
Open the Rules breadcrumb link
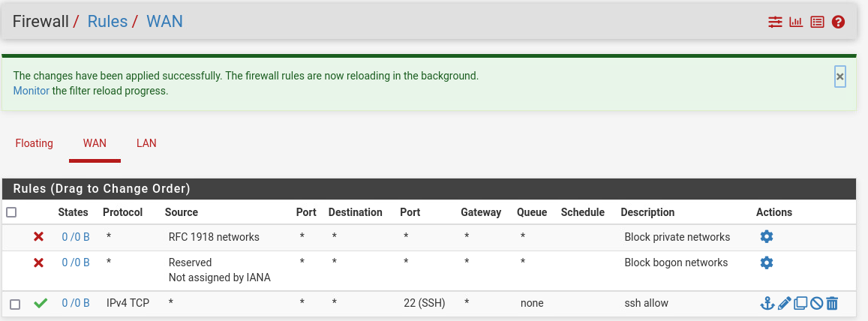coord(107,21)
